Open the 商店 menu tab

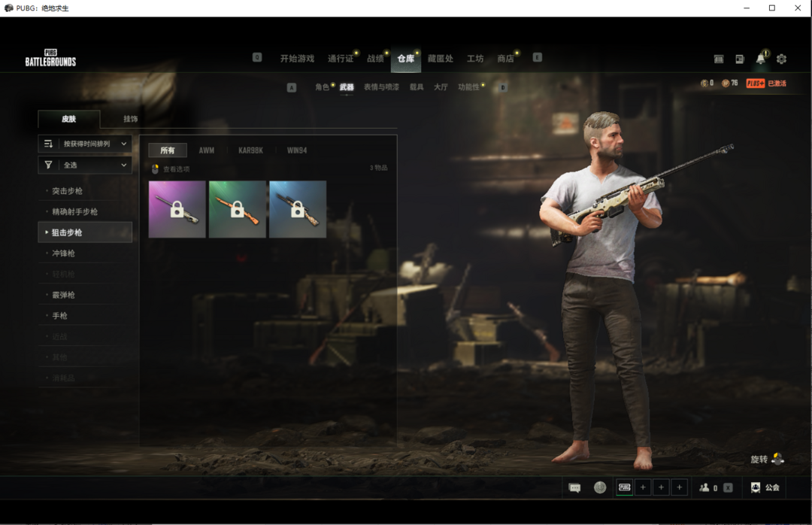(x=505, y=59)
